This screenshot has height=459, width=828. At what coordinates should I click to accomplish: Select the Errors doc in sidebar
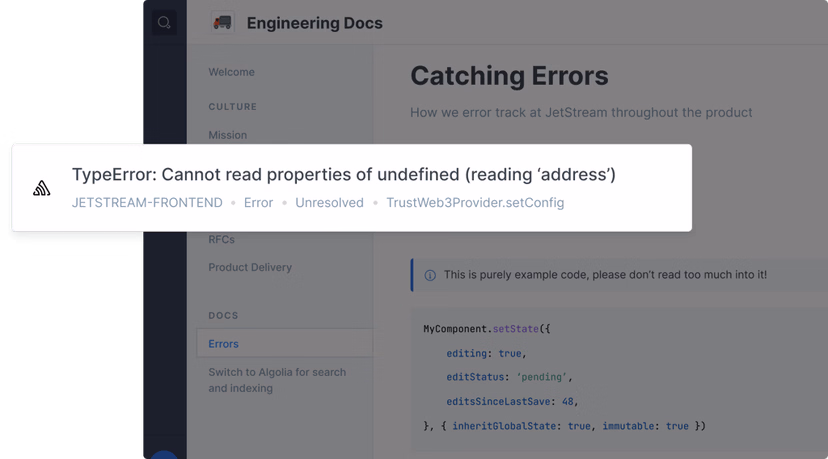(x=223, y=344)
